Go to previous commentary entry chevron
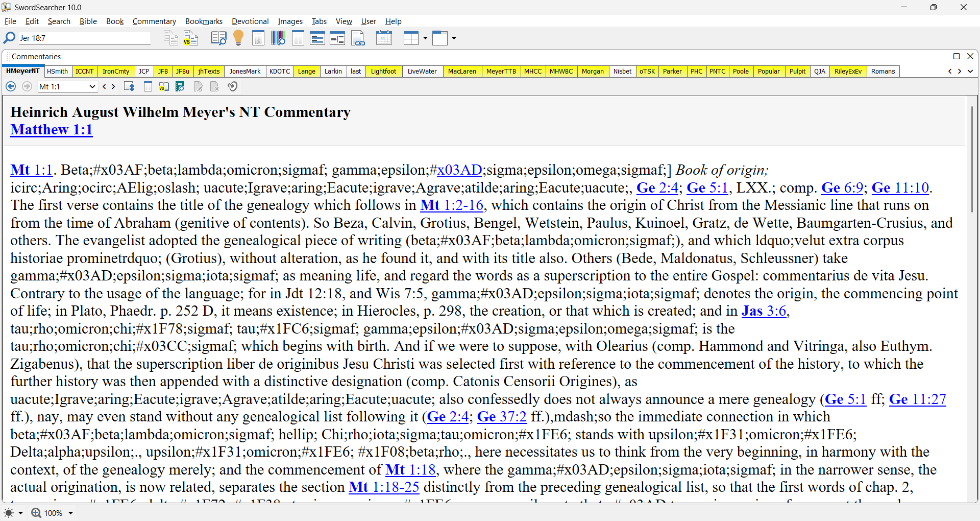The width and height of the screenshot is (980, 521). click(x=104, y=86)
